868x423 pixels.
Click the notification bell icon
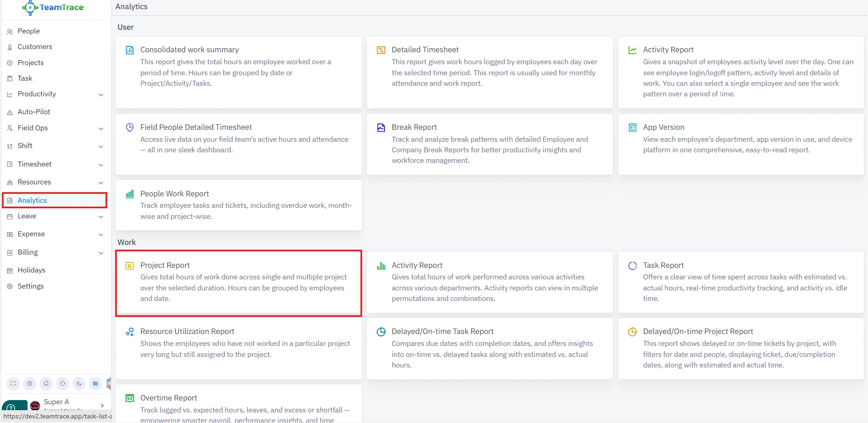(46, 384)
